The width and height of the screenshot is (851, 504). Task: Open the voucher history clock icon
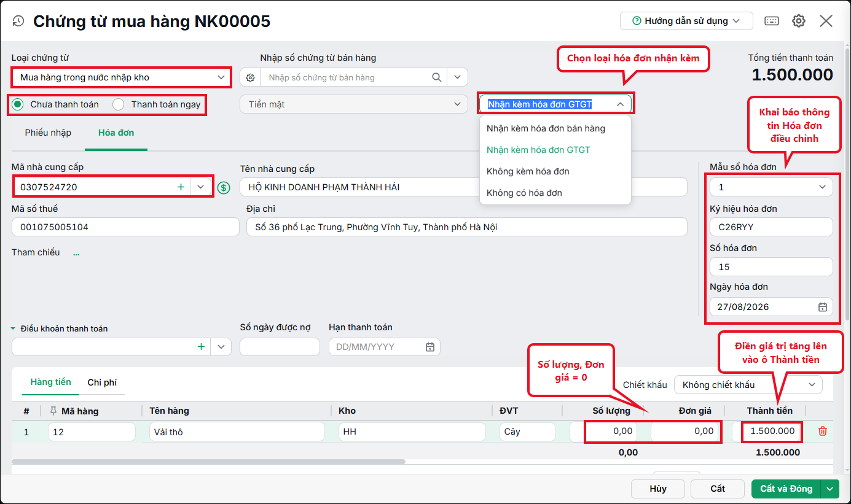pyautogui.click(x=18, y=21)
